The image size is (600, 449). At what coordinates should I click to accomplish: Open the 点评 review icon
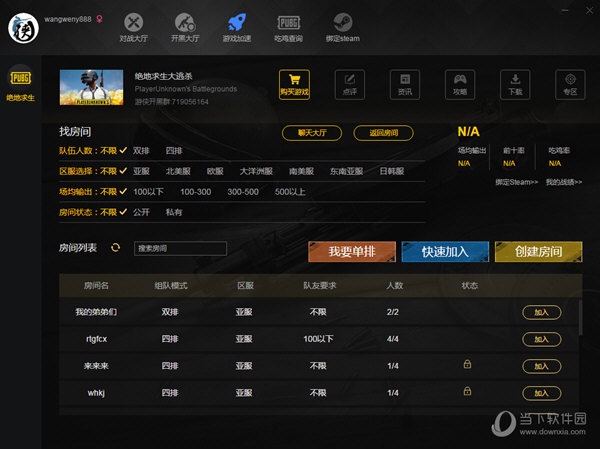tap(350, 85)
